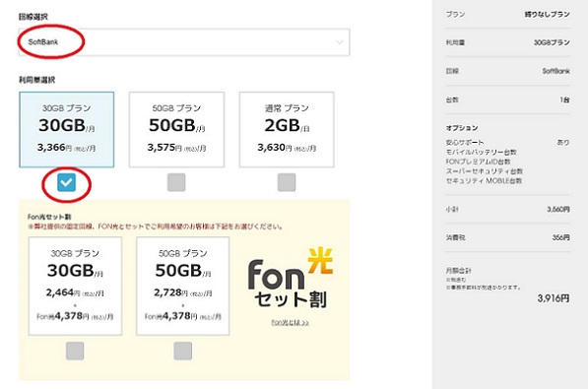
Task: Click the red Fon光 set notice text
Action: tap(156, 227)
